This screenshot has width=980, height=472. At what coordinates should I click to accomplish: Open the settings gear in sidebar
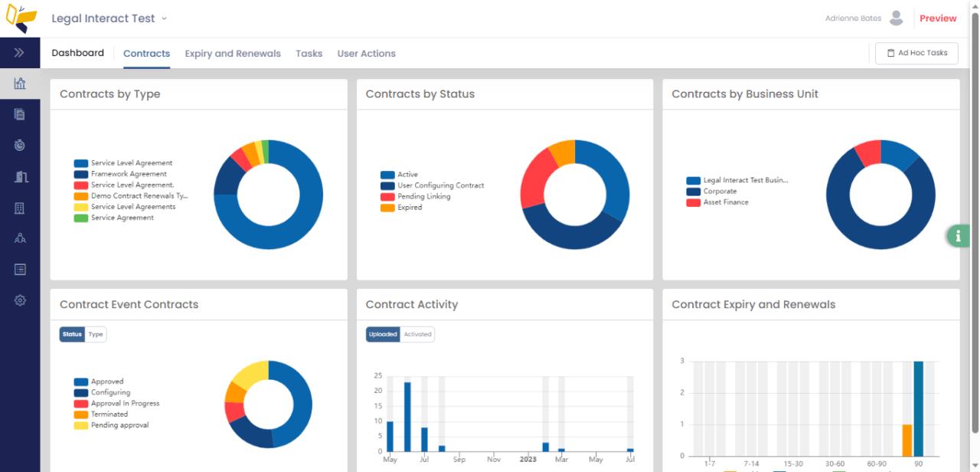(x=20, y=300)
